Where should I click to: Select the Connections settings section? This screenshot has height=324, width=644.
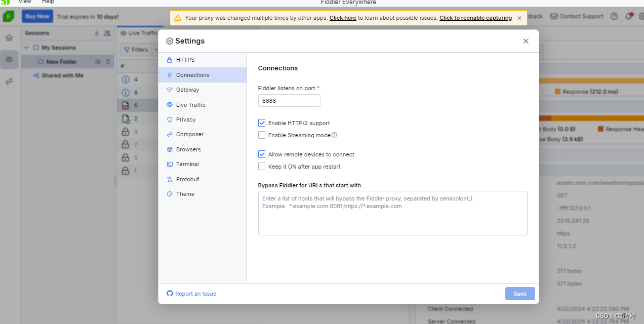pyautogui.click(x=202, y=75)
